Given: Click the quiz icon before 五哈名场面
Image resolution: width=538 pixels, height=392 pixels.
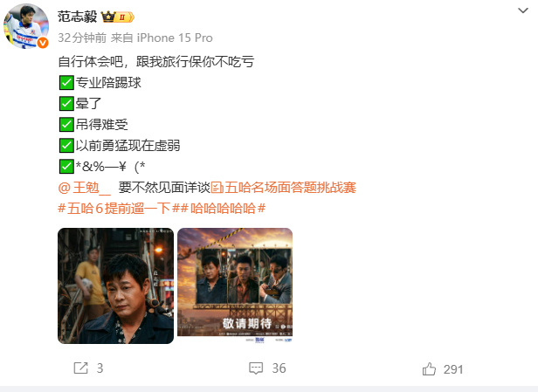Looking at the screenshot, I should 217,188.
